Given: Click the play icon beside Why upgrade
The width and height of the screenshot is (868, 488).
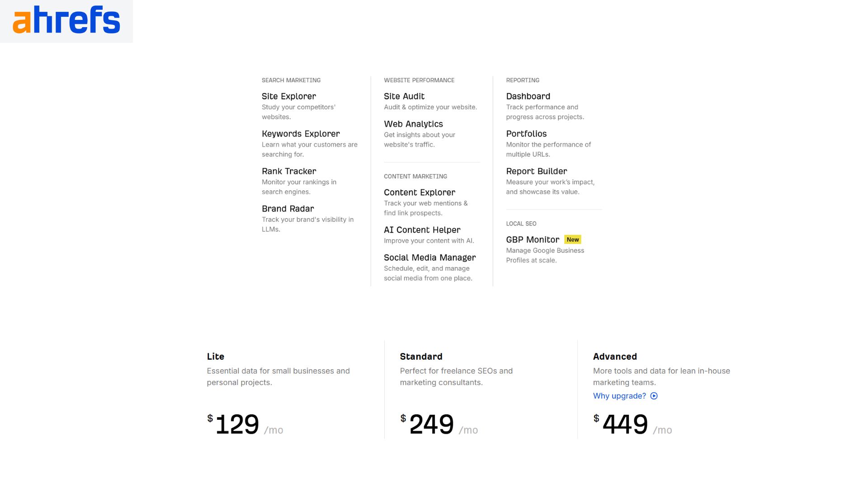Looking at the screenshot, I should coord(654,396).
